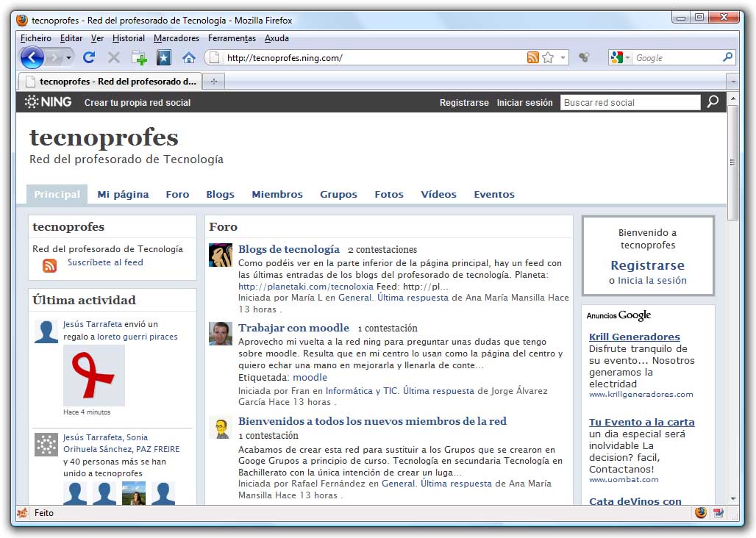This screenshot has width=756, height=538.
Task: Go to the Home page icon
Action: tap(188, 58)
